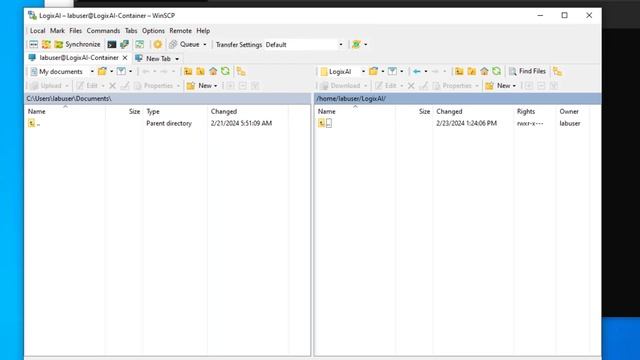Go to parent directory icon in remote panel
The height and width of the screenshot is (360, 640).
tap(459, 71)
